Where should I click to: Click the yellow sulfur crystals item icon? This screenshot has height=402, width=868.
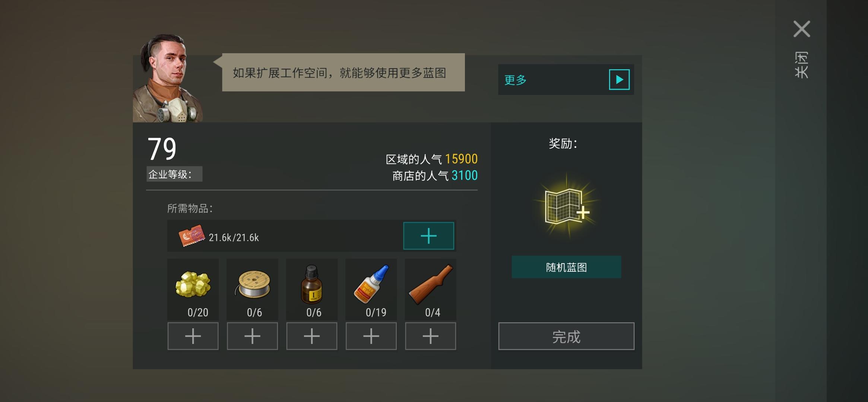pyautogui.click(x=193, y=284)
